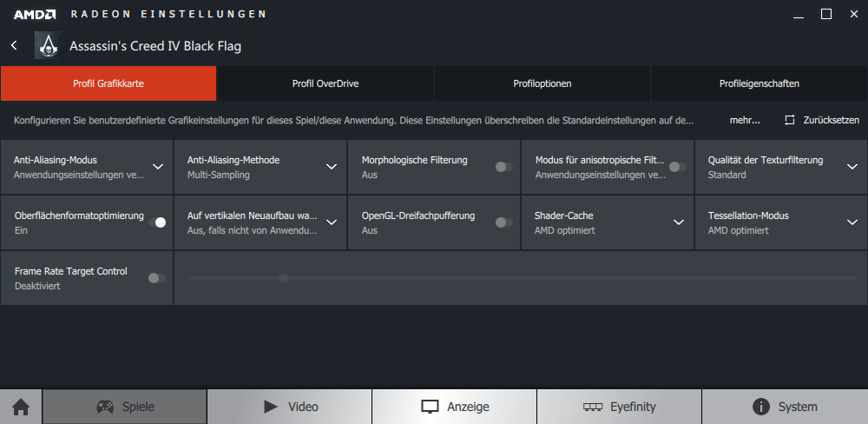Click the Assassin's Creed game thumbnail icon
The height and width of the screenshot is (424, 868).
click(48, 45)
